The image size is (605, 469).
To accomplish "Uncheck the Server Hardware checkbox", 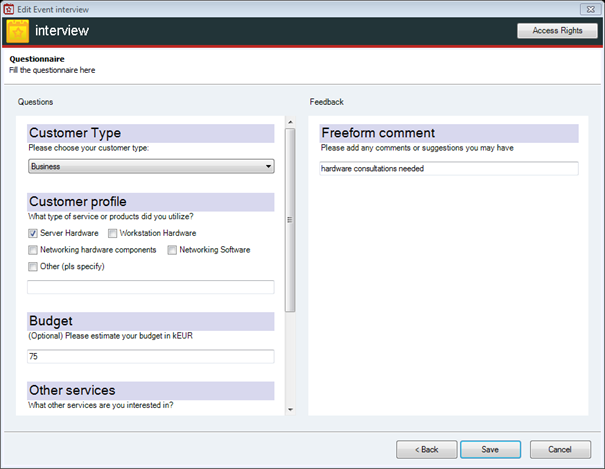I will tap(33, 233).
